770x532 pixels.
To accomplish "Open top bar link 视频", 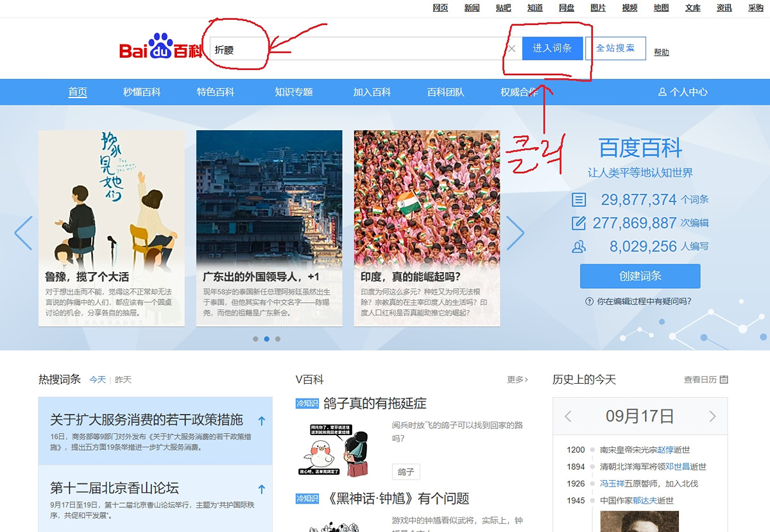I will 629,8.
